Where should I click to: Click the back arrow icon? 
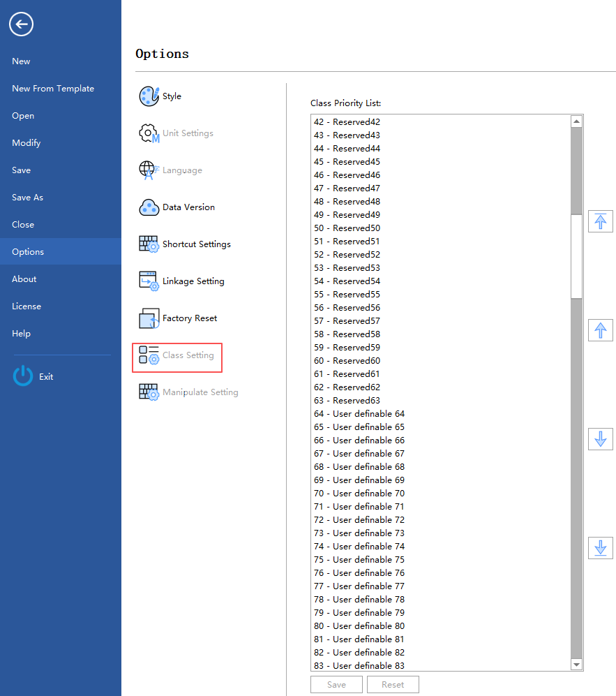(21, 25)
